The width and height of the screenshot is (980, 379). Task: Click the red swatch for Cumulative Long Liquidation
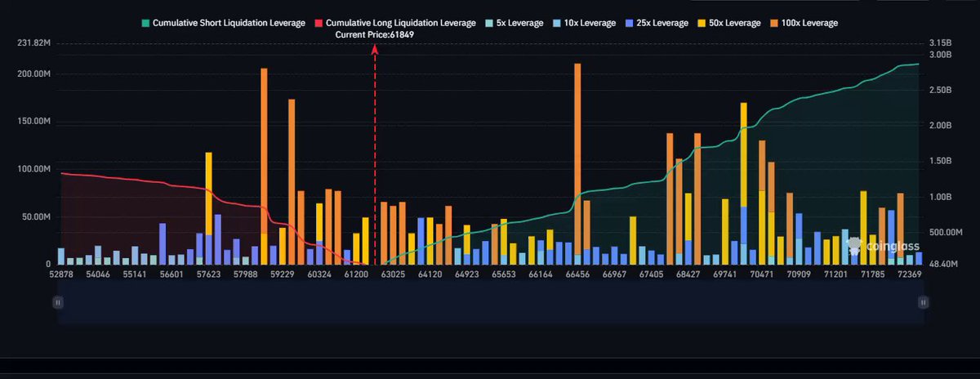pos(318,23)
